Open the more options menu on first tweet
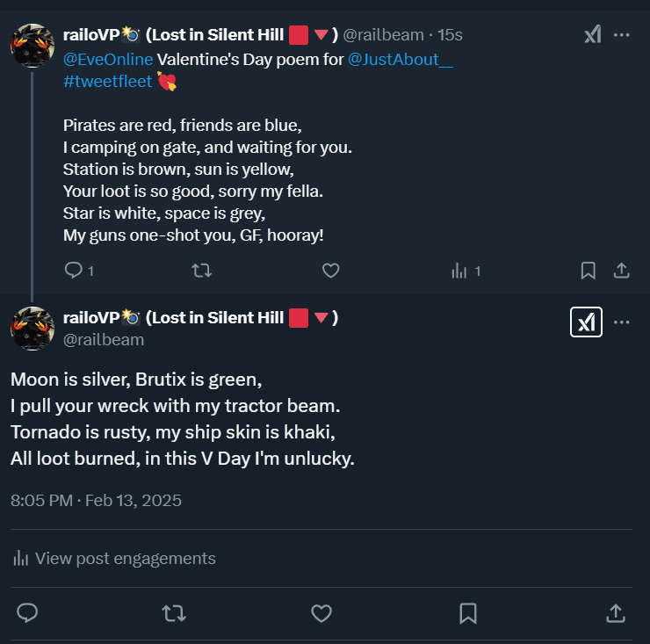The image size is (650, 644). point(622,35)
